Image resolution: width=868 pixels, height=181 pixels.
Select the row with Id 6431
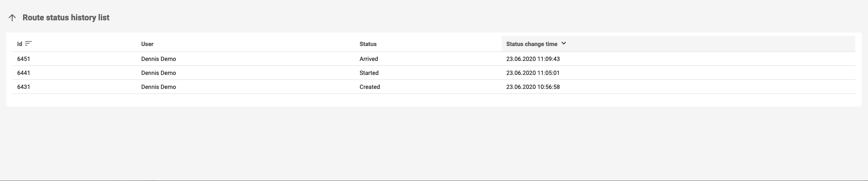(x=24, y=87)
